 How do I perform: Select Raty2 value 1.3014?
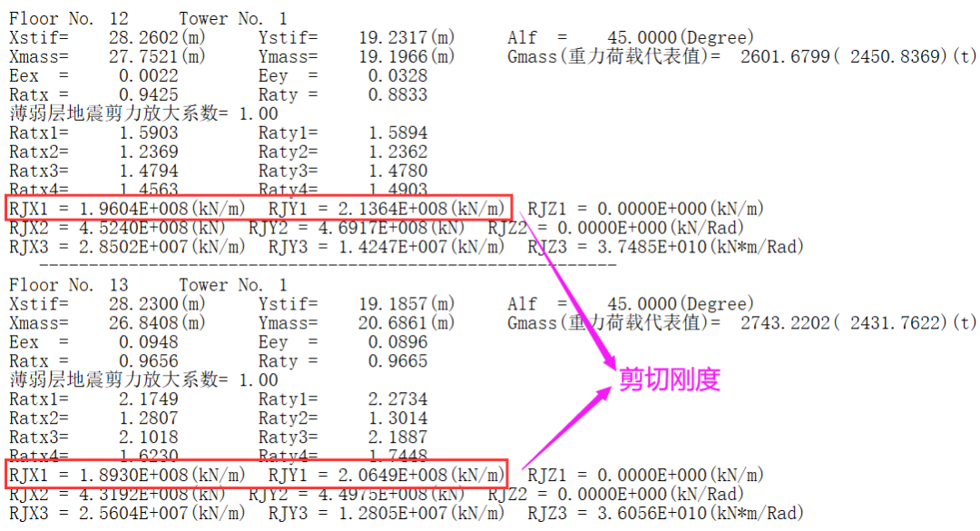click(x=398, y=418)
